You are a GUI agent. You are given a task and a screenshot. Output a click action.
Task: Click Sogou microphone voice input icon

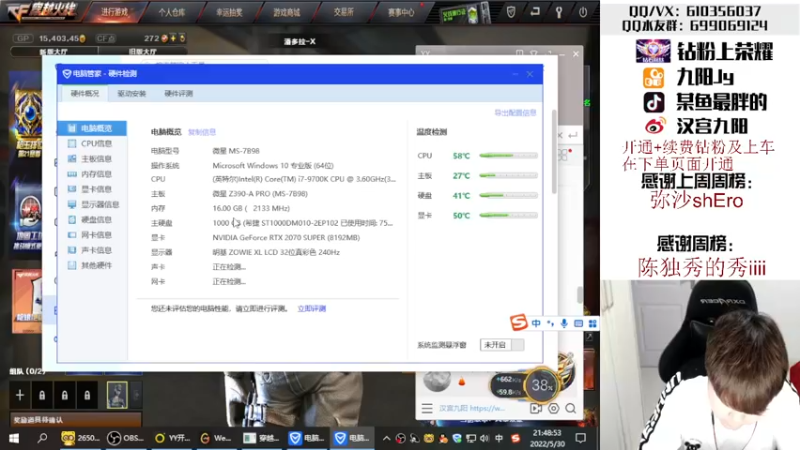(564, 323)
